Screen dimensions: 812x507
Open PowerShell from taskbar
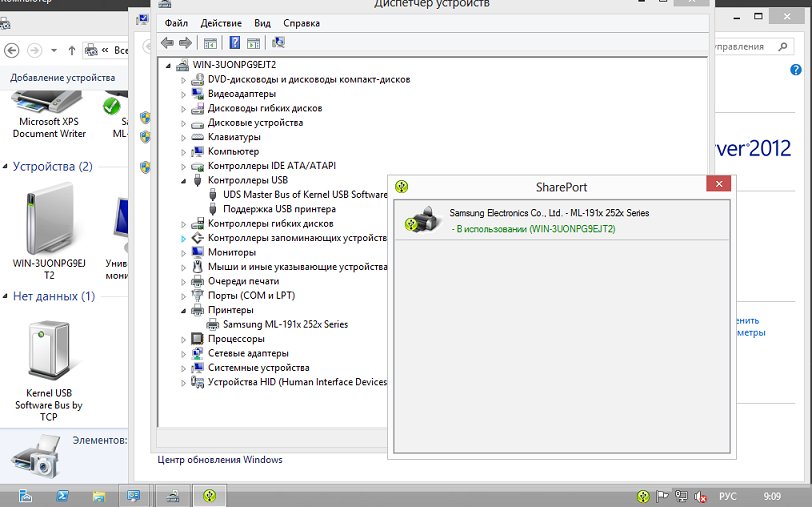(x=62, y=496)
